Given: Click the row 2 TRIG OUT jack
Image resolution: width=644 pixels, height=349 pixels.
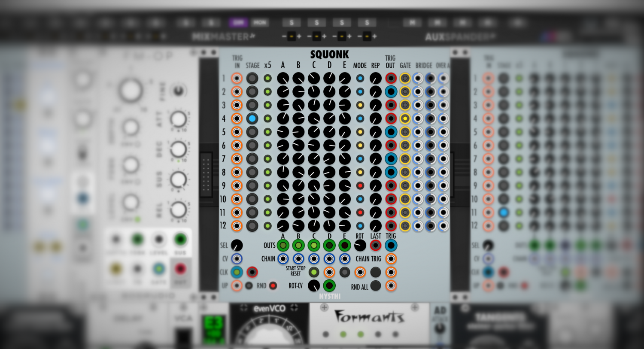Looking at the screenshot, I should coord(391,91).
